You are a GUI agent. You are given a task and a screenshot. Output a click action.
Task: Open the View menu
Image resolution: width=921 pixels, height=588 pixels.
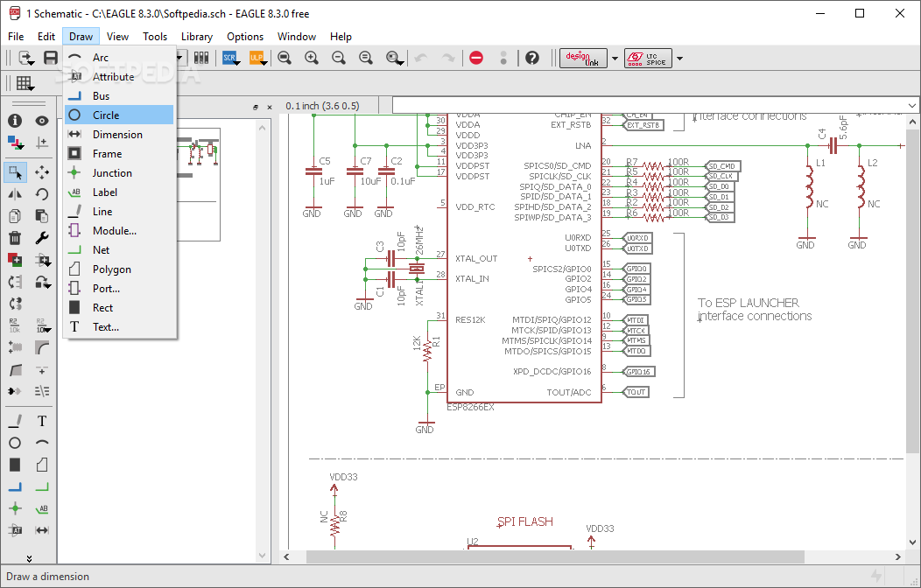pos(117,37)
